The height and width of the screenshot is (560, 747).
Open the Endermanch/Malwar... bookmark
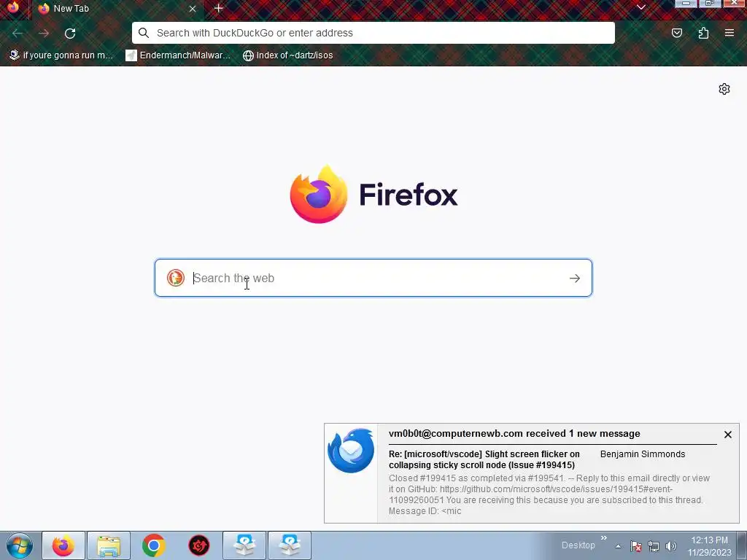(178, 55)
